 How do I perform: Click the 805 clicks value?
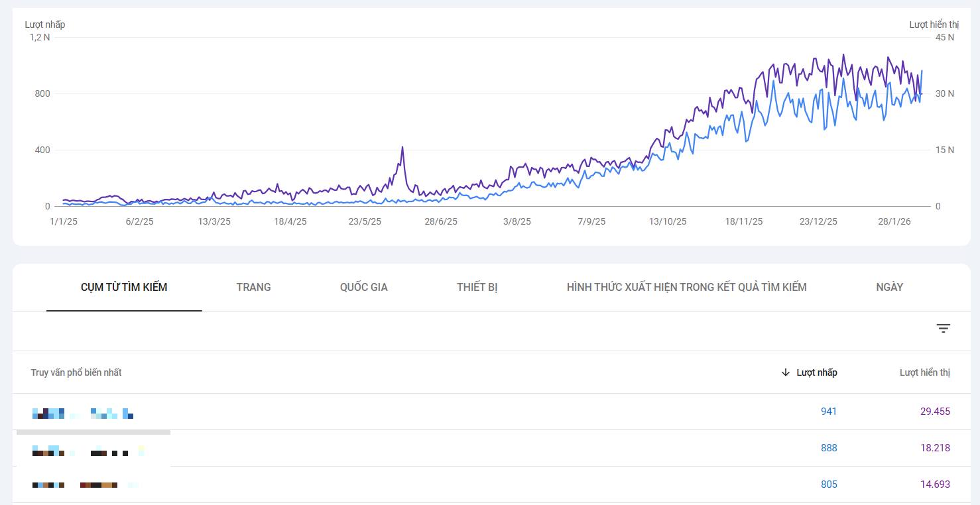(x=829, y=484)
